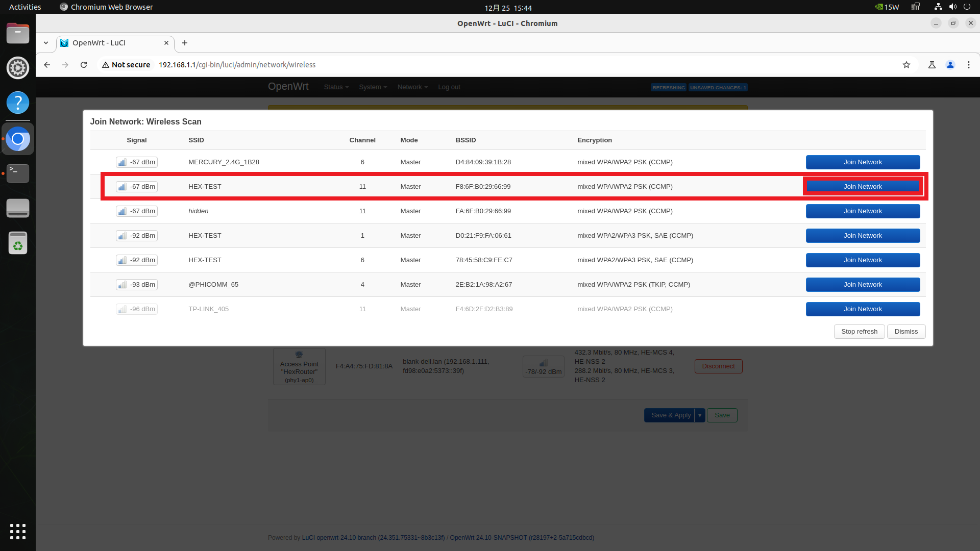Open the Chromium three-dot menu

click(x=968, y=65)
